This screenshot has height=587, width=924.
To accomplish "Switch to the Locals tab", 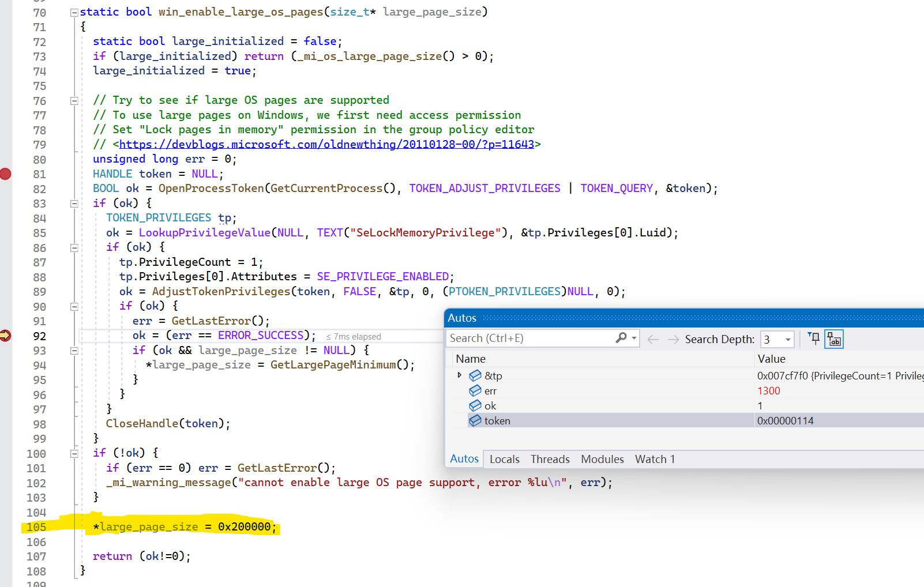I will coord(504,459).
